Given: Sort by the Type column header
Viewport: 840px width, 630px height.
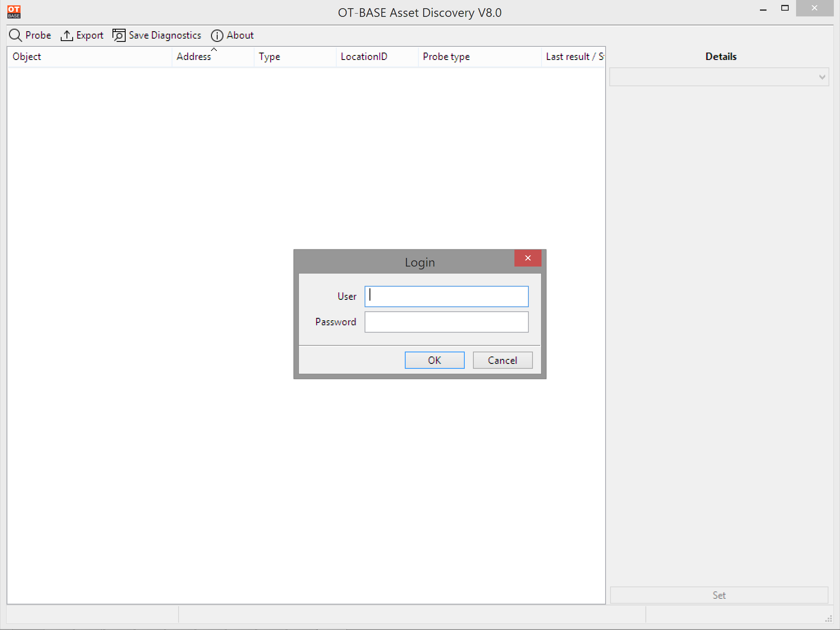Looking at the screenshot, I should (x=295, y=57).
